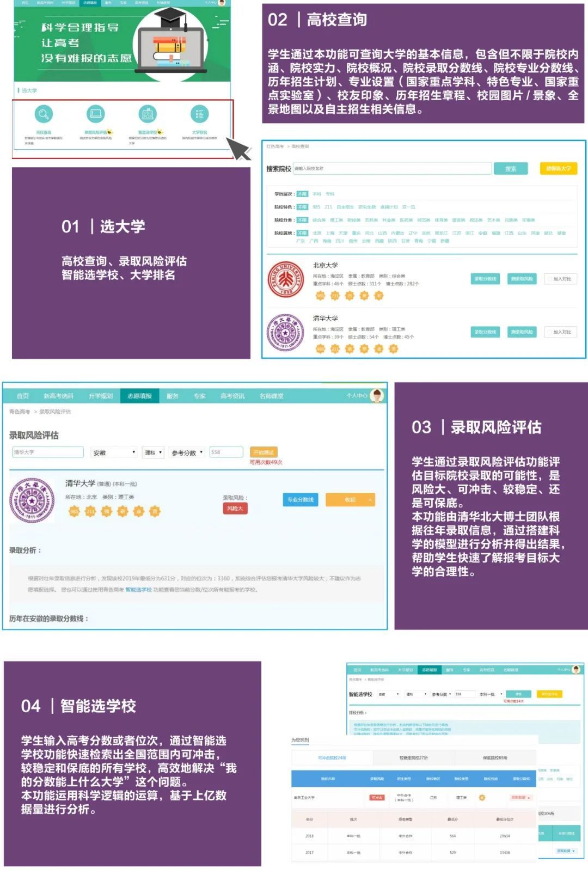Switch to 保底院校89所 tab
588x875 pixels.
[495, 757]
